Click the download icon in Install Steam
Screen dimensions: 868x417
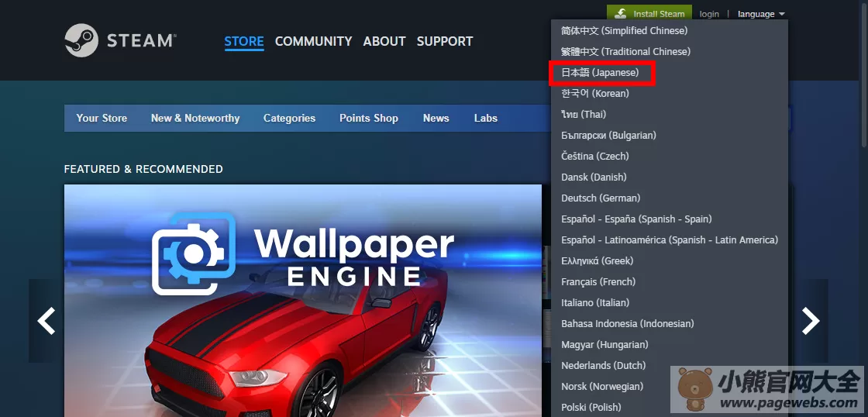(621, 14)
